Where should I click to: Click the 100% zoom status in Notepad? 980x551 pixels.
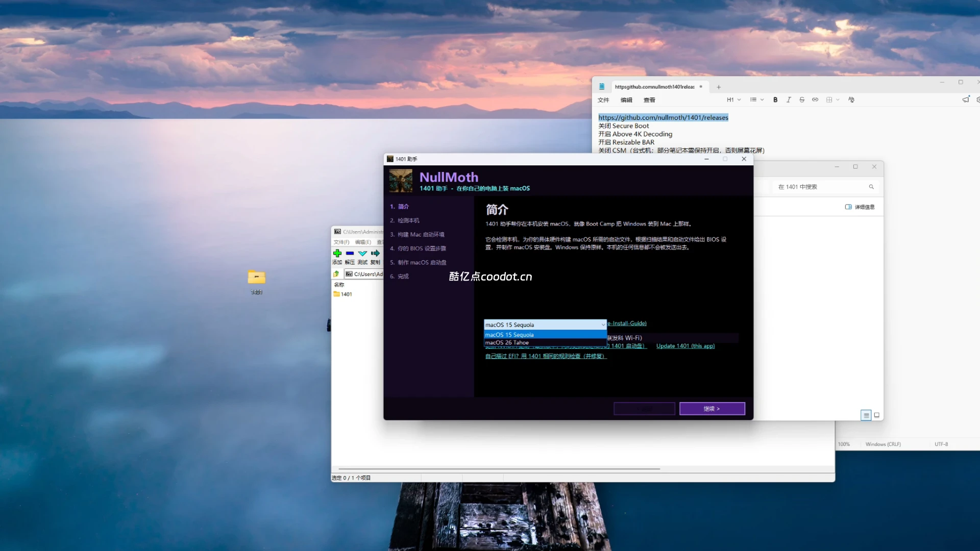tap(844, 444)
